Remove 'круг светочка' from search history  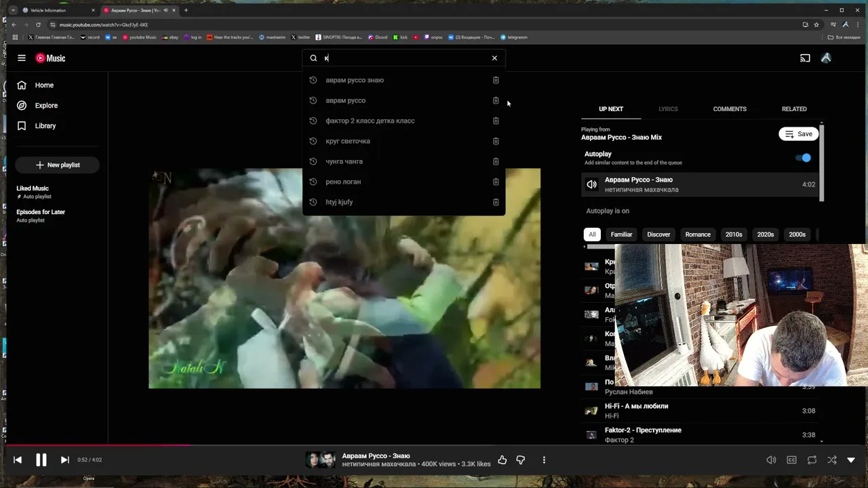tap(496, 141)
